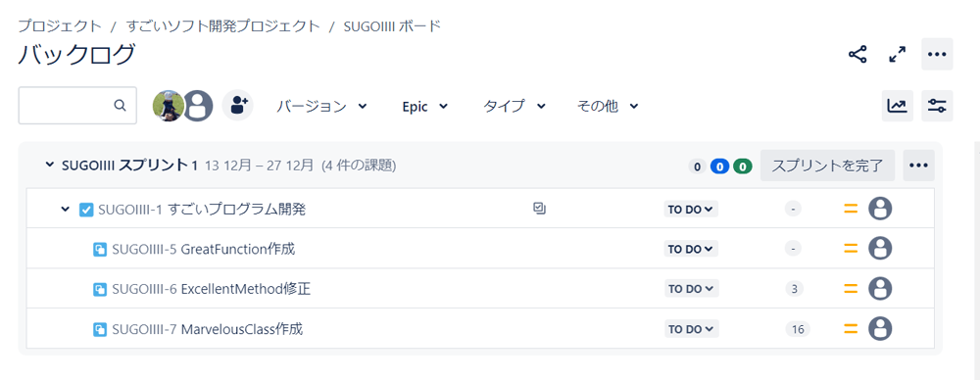This screenshot has height=380, width=980.
Task: Open the view settings sliders icon
Action: 937,106
